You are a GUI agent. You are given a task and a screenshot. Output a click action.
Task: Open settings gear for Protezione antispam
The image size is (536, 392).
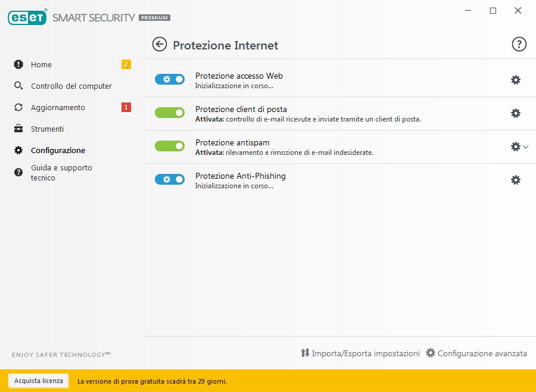pyautogui.click(x=516, y=147)
